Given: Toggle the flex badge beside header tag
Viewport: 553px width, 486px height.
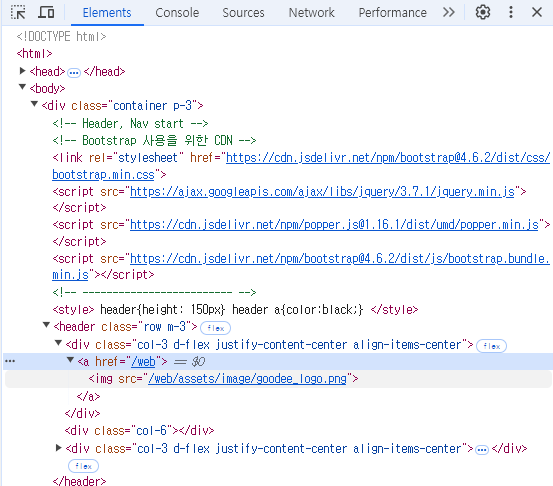Looking at the screenshot, I should [x=215, y=328].
